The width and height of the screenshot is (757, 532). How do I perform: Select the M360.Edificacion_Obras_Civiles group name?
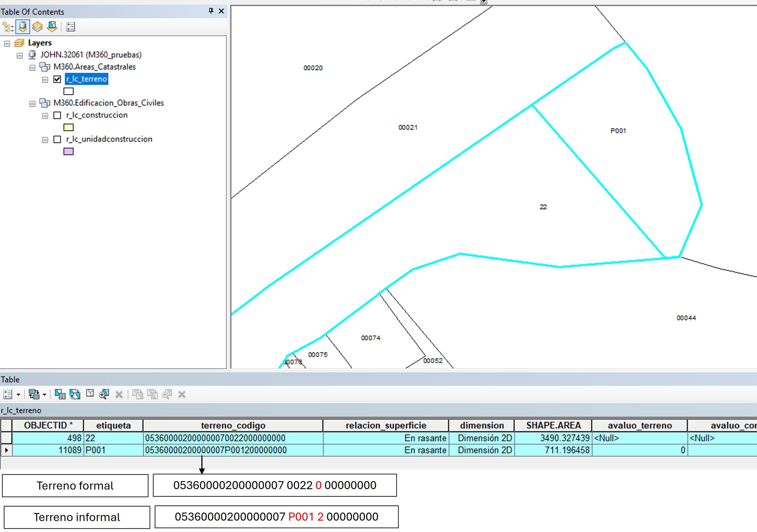(x=109, y=103)
